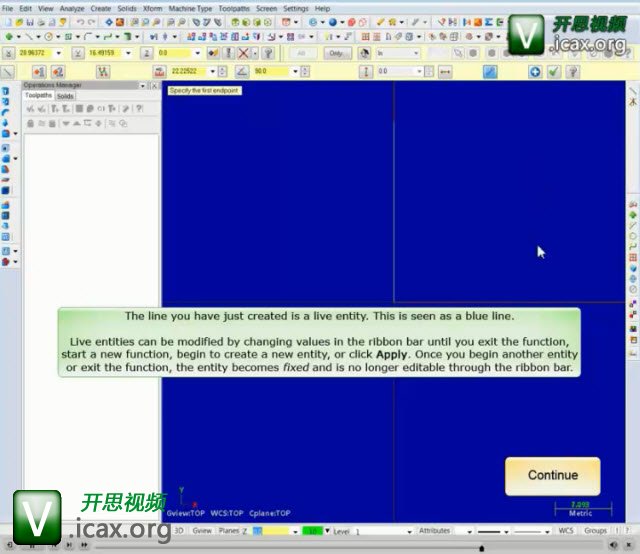Open the Level dropdown in status bar
This screenshot has width=640, height=554.
[409, 532]
